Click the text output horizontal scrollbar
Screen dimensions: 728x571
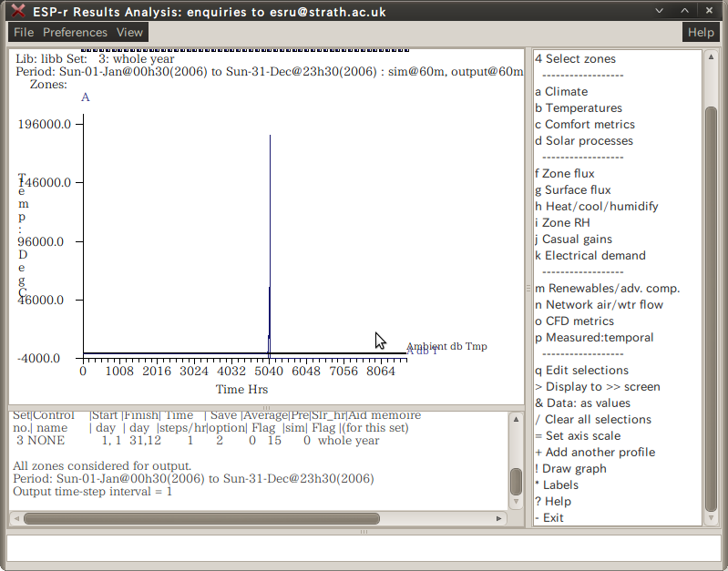pyautogui.click(x=201, y=518)
